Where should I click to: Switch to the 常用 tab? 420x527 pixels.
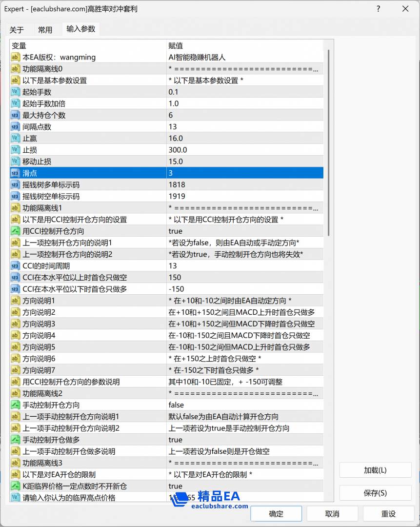pyautogui.click(x=45, y=30)
